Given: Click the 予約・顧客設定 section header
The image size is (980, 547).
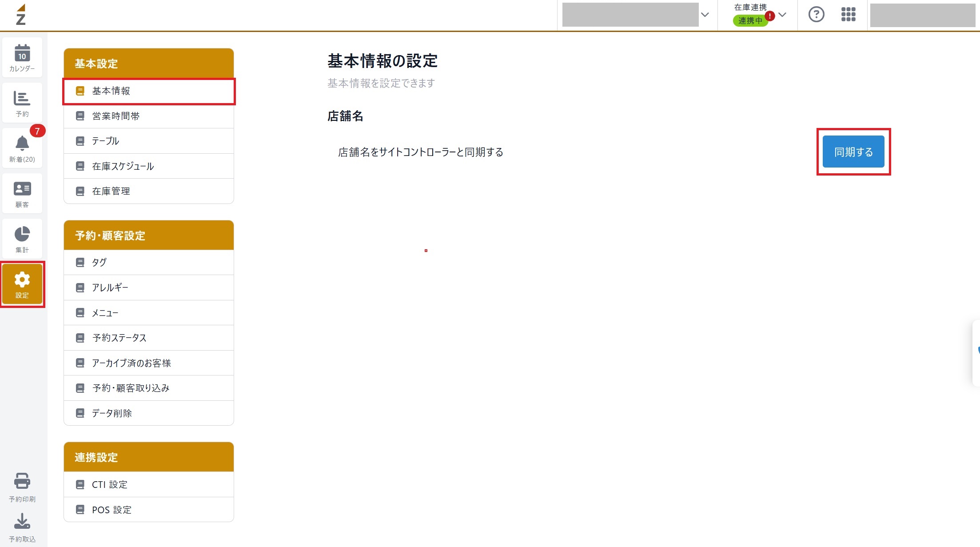Looking at the screenshot, I should 149,236.
